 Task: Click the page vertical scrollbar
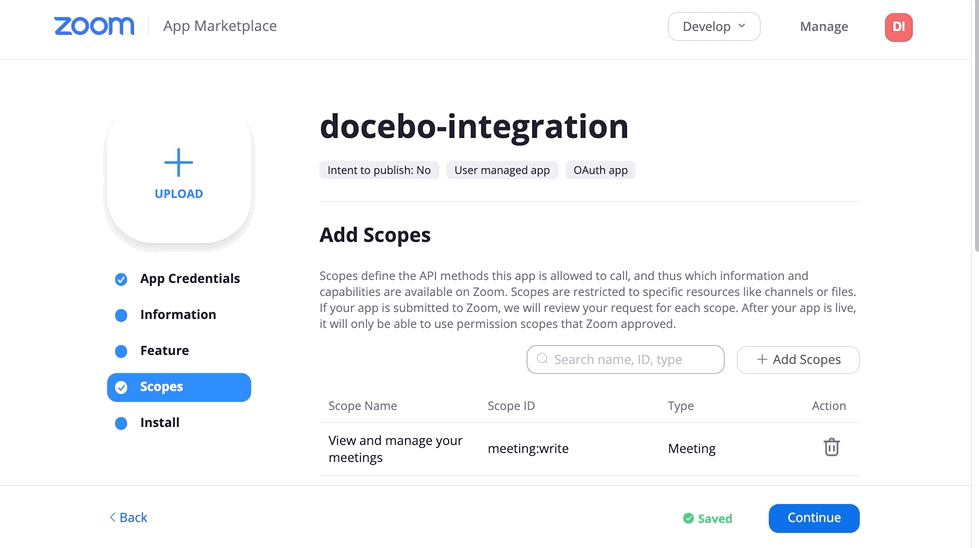975,125
